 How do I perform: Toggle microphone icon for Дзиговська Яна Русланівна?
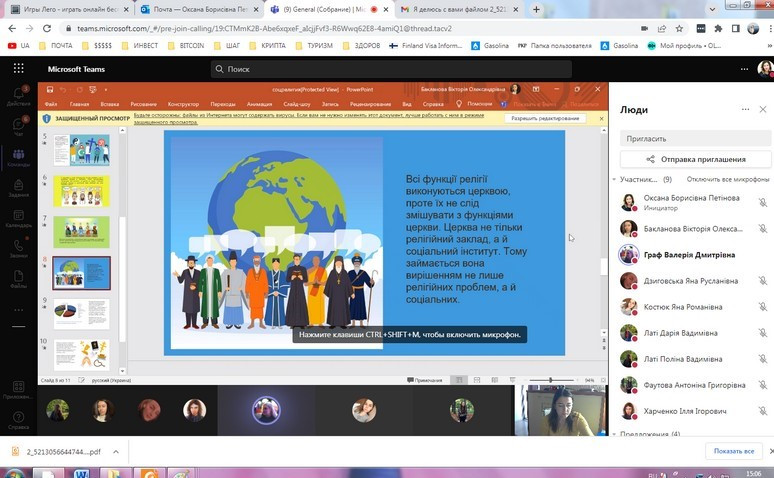point(761,281)
